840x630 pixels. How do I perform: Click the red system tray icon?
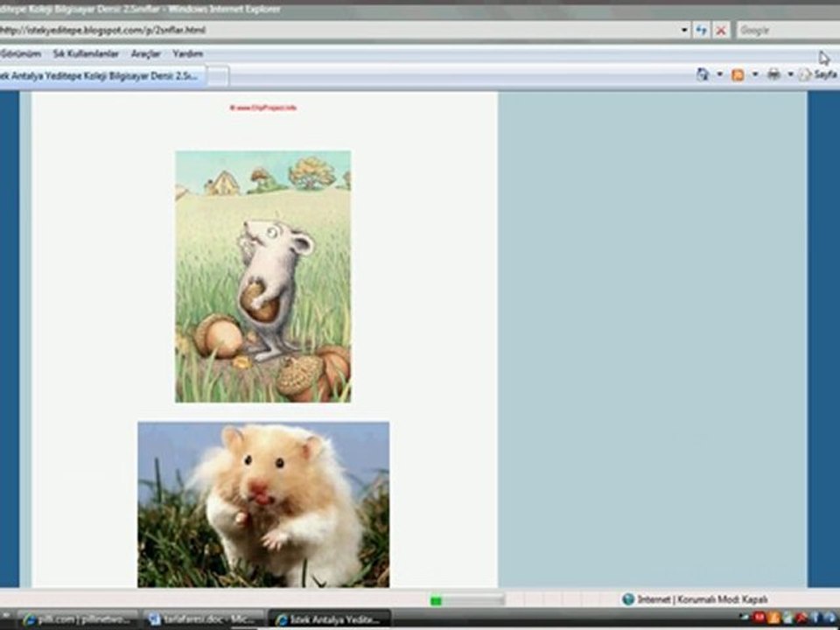pos(759,618)
